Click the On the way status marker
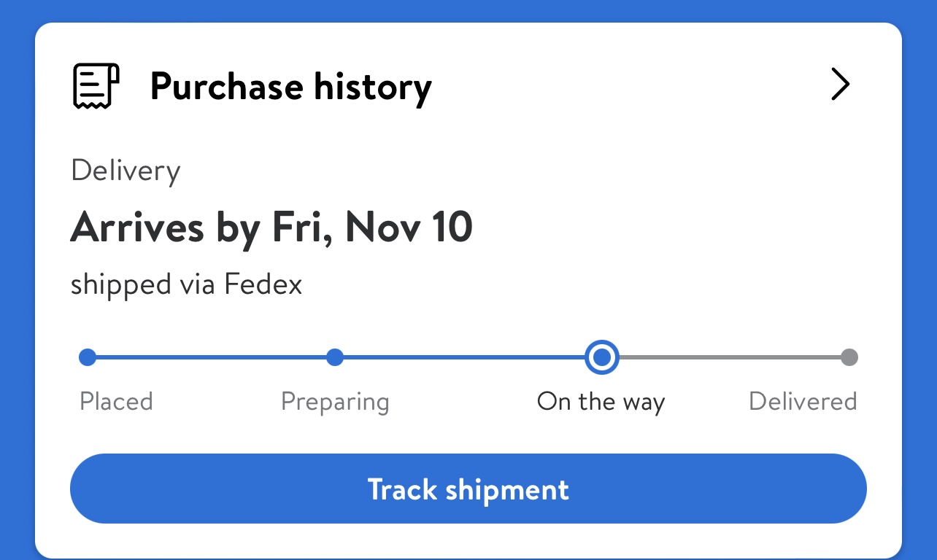The width and height of the screenshot is (937, 560). 602,357
